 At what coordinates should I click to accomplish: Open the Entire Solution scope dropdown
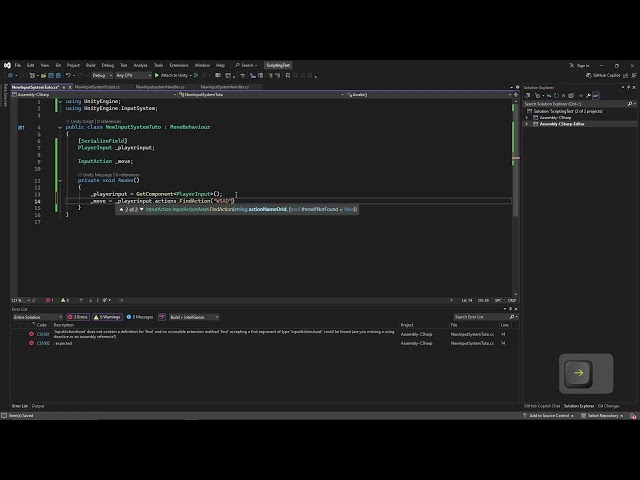click(37, 317)
